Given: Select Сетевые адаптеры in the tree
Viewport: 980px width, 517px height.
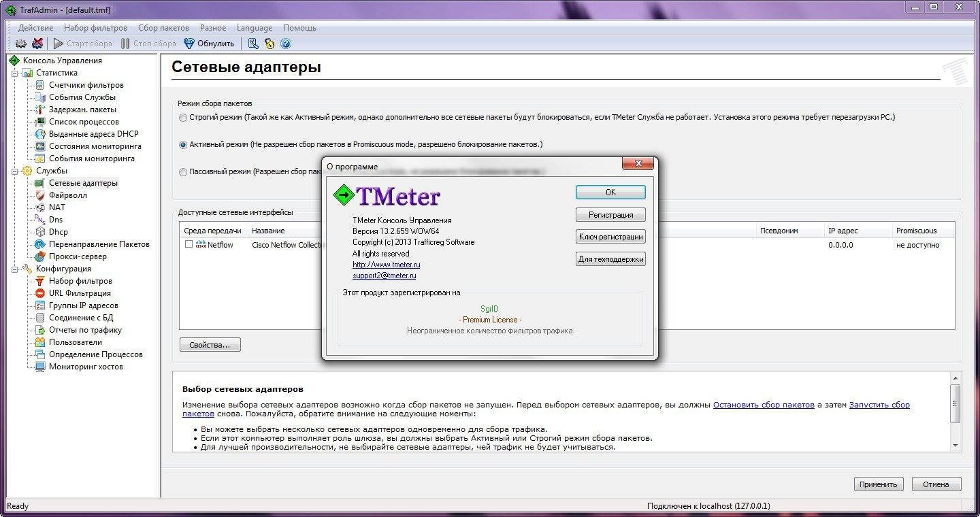Looking at the screenshot, I should pos(83,183).
